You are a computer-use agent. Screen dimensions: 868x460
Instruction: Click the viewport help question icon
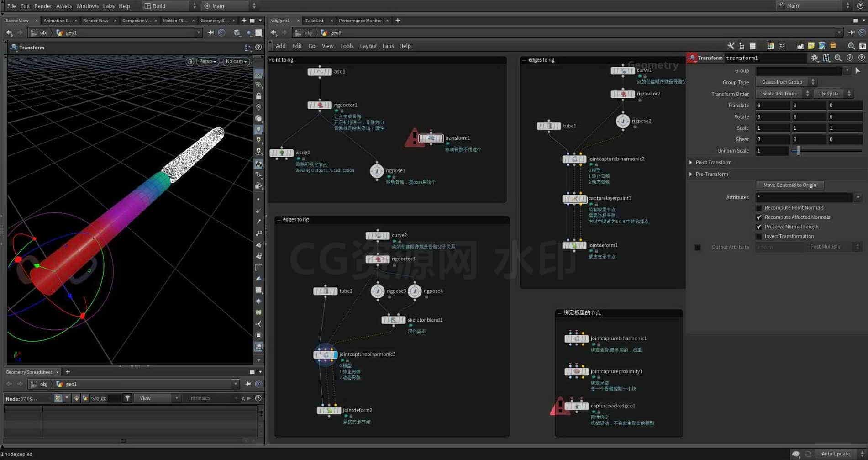click(x=258, y=48)
